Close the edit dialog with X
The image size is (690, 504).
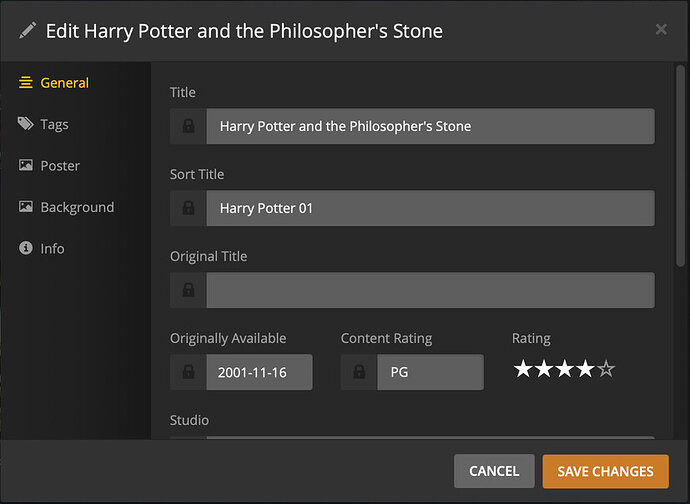[661, 30]
